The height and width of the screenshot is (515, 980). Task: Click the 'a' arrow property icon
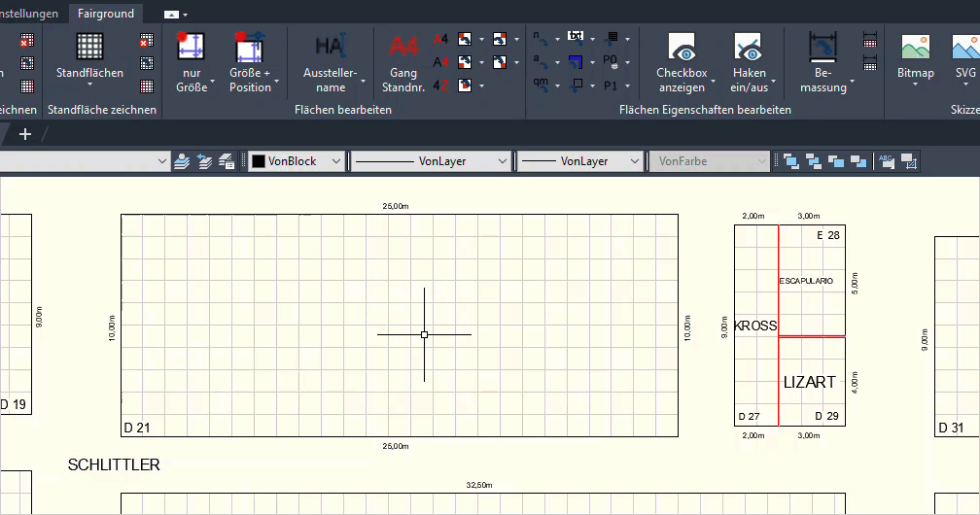[541, 62]
